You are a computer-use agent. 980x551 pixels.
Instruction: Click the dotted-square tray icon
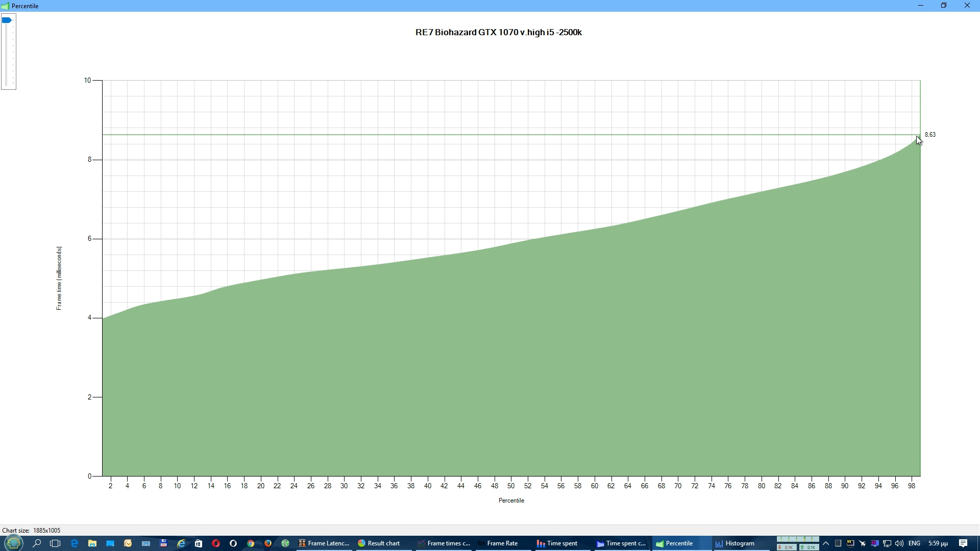tap(838, 543)
